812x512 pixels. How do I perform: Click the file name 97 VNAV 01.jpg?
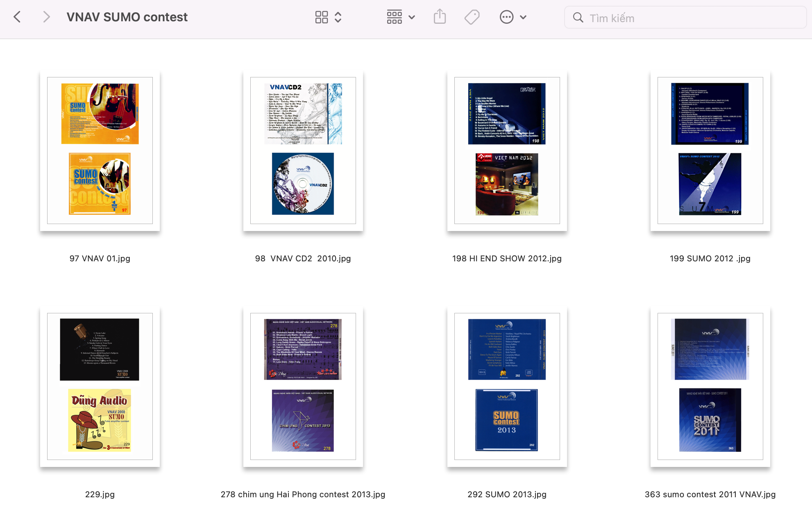click(x=100, y=258)
